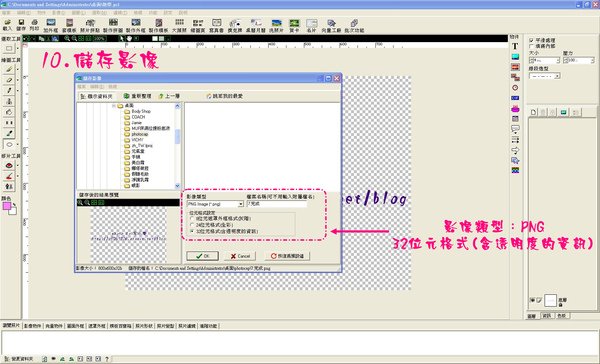Screen dimensions: 600x364
Task: Select the magenta stamp object tool
Action: 515,109
